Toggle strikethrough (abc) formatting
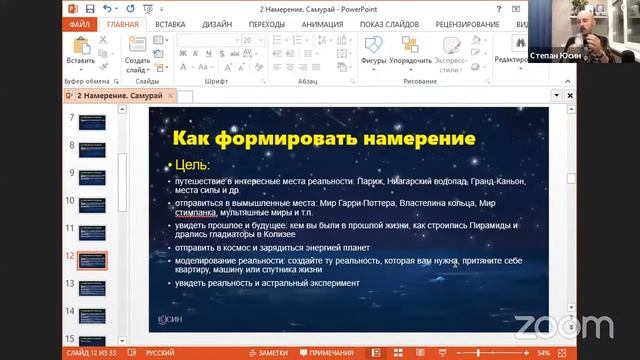The width and height of the screenshot is (640, 360). [x=235, y=53]
